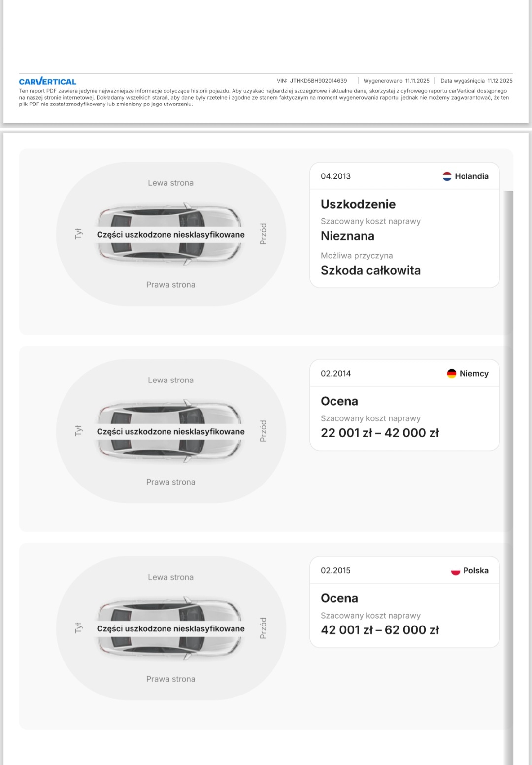The height and width of the screenshot is (765, 532).
Task: Click the 04.2013 date label
Action: 335,176
